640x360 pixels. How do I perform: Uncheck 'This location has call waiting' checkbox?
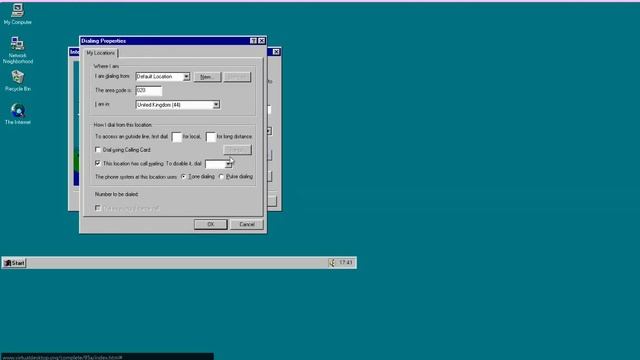coord(98,163)
